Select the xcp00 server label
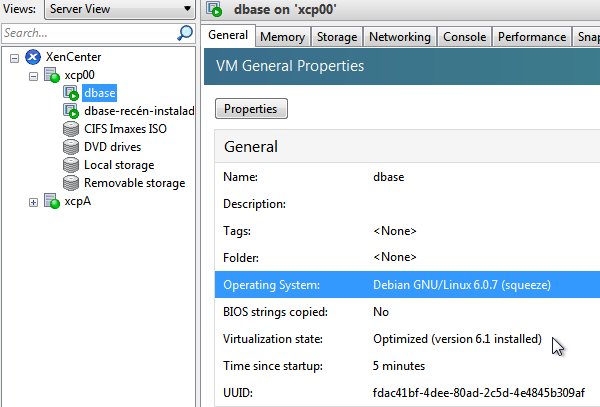 coord(80,75)
